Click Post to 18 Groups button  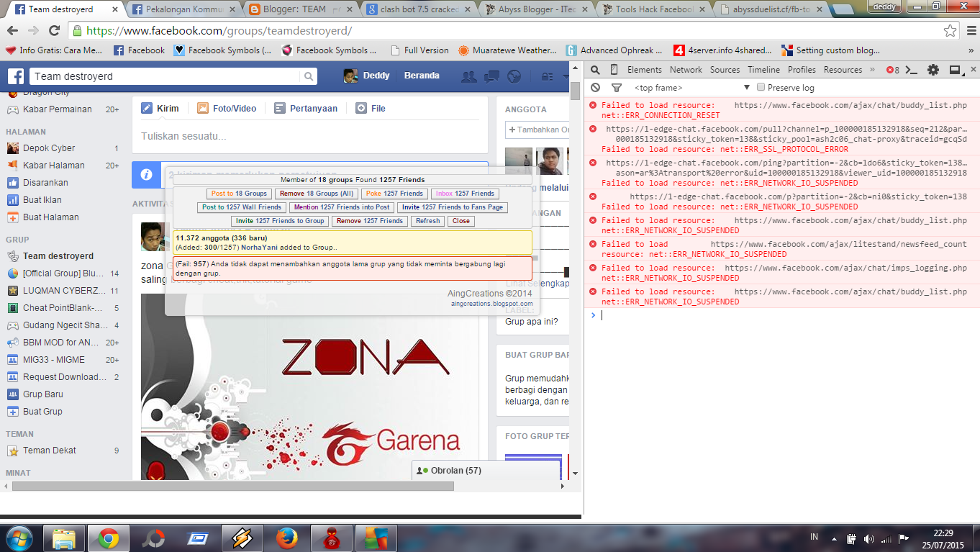point(239,194)
